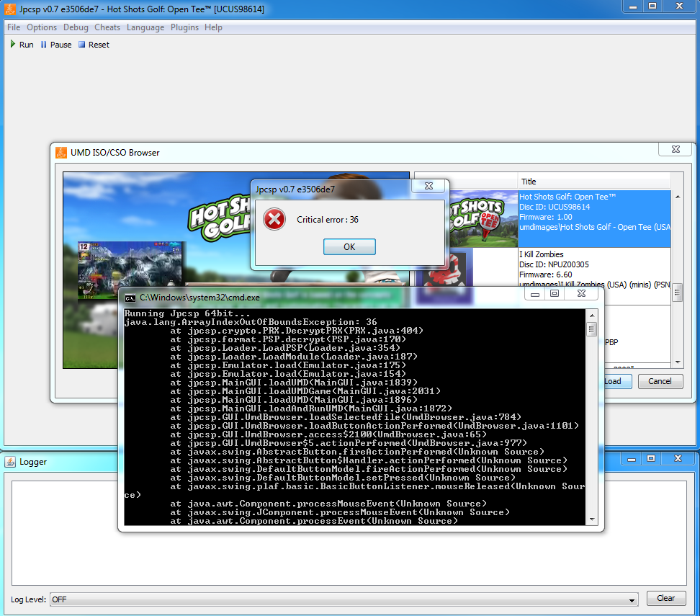Click scroll-down arrow of game list

[678, 362]
